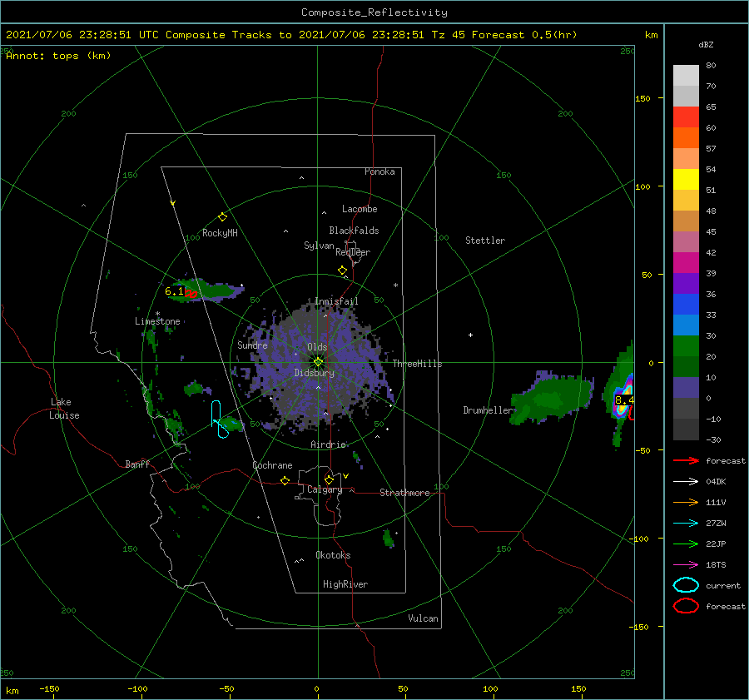Click the Composite_Reflectivity title
This screenshot has width=749, height=700.
pos(374,12)
